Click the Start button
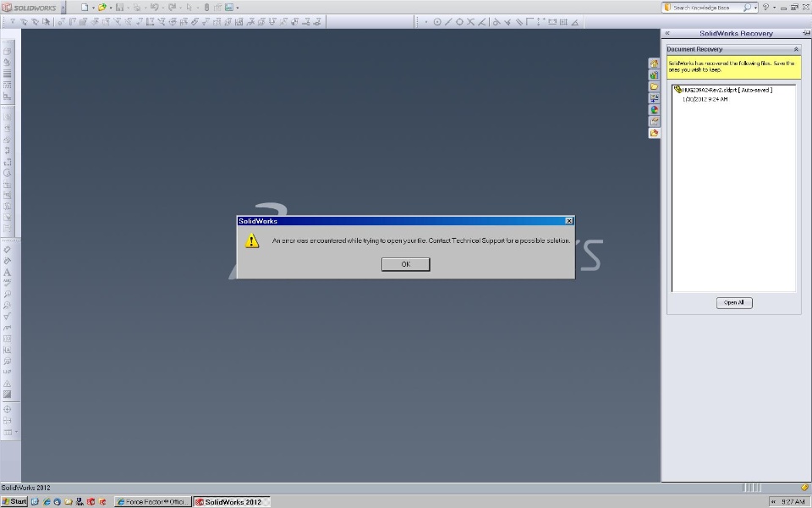Screen dimensions: 812x508 pos(14,501)
